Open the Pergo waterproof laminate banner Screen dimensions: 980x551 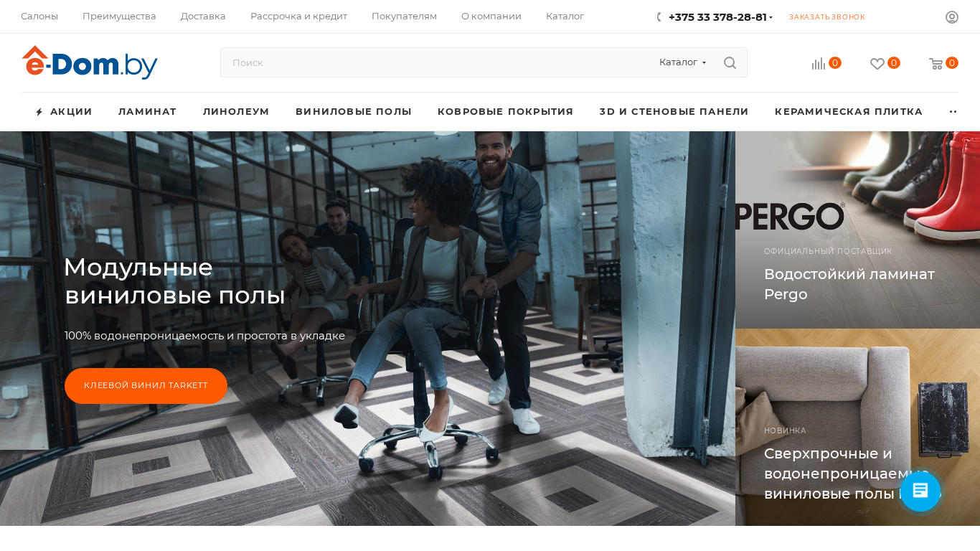click(x=857, y=230)
